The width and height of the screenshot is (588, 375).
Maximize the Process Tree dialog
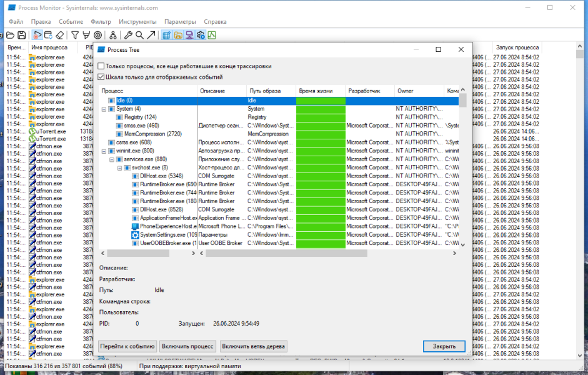coord(439,49)
